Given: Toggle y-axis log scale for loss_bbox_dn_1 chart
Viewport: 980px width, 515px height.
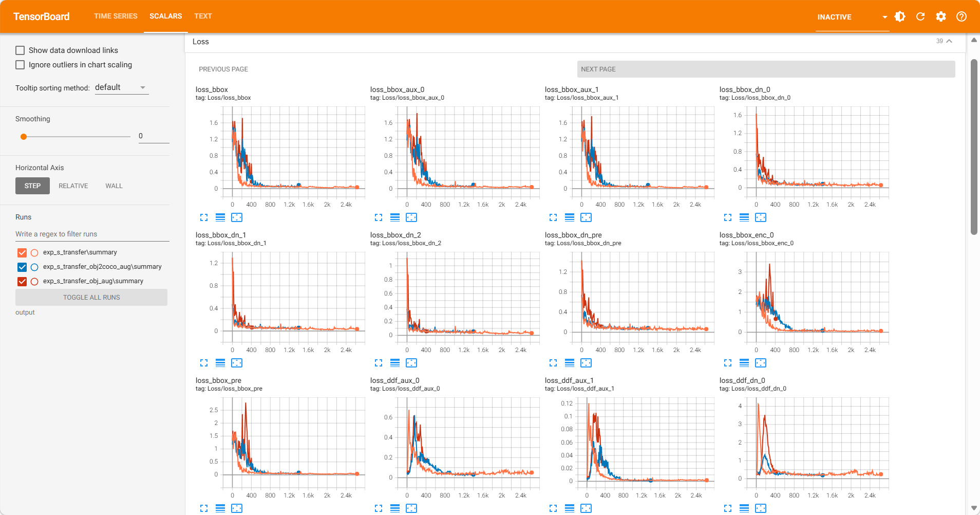Looking at the screenshot, I should coord(220,363).
